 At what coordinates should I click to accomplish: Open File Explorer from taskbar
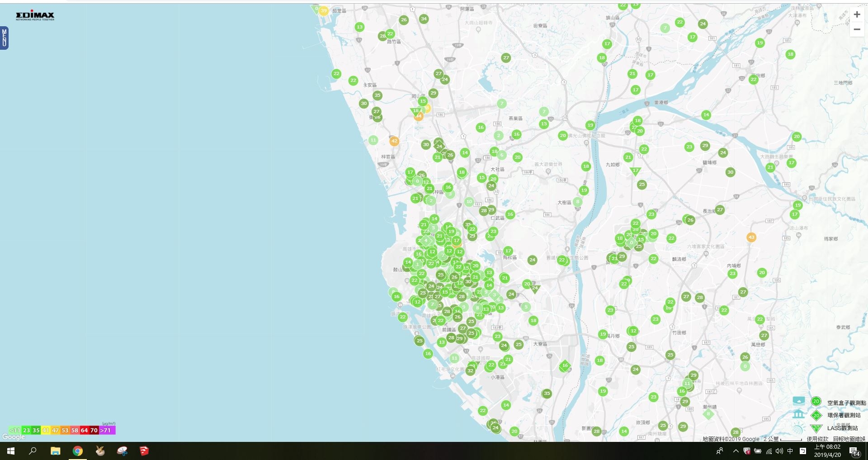[x=55, y=451]
